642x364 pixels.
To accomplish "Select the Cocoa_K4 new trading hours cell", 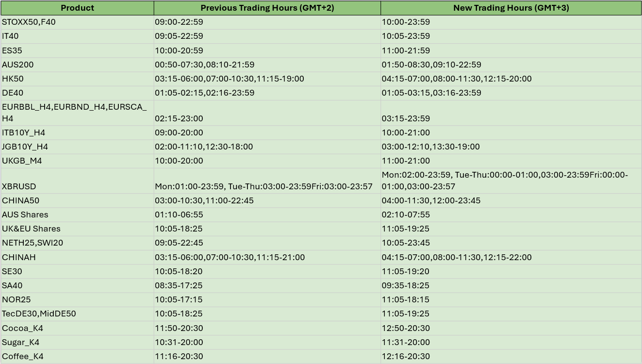I will tap(511, 328).
